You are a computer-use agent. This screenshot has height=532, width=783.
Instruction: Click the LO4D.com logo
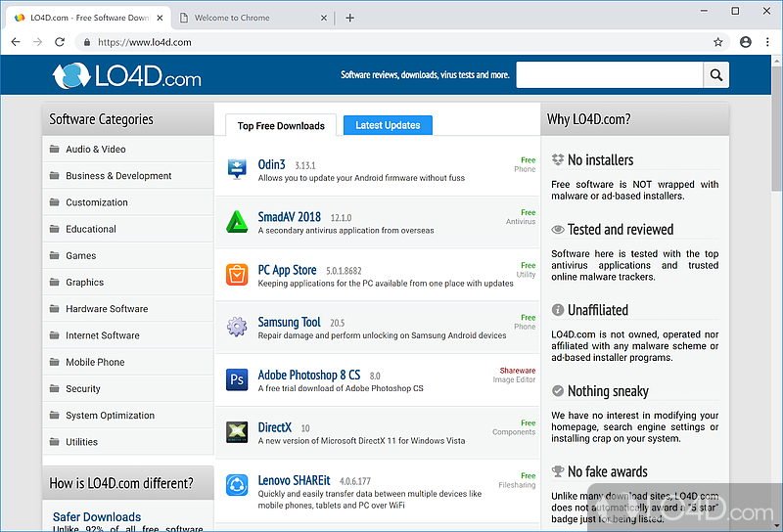coord(127,76)
